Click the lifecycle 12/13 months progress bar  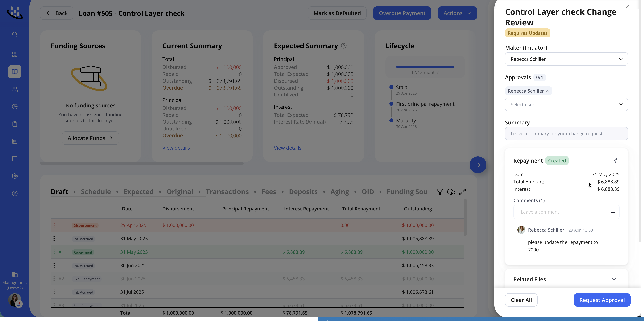[x=425, y=67]
